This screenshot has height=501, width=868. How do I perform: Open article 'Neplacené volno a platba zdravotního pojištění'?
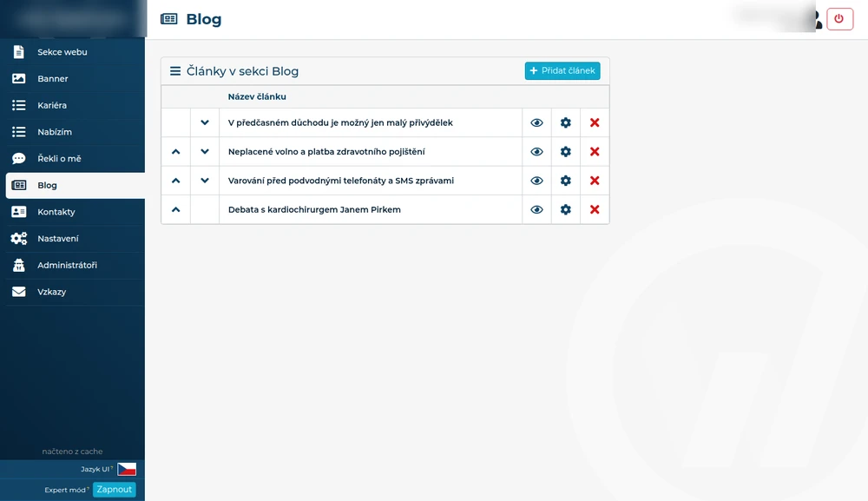point(326,152)
